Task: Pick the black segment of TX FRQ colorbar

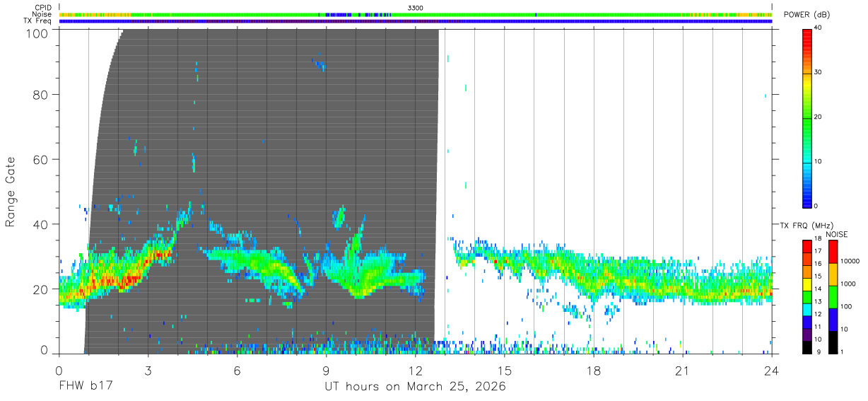Action: click(807, 347)
